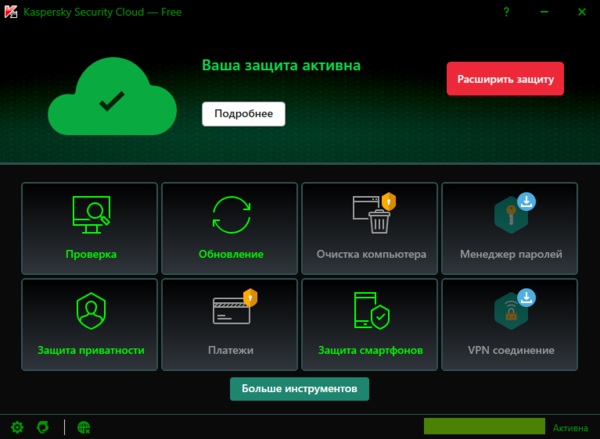Click premium shield badge on Очистка компьютера
This screenshot has height=439, width=600.
click(x=389, y=201)
